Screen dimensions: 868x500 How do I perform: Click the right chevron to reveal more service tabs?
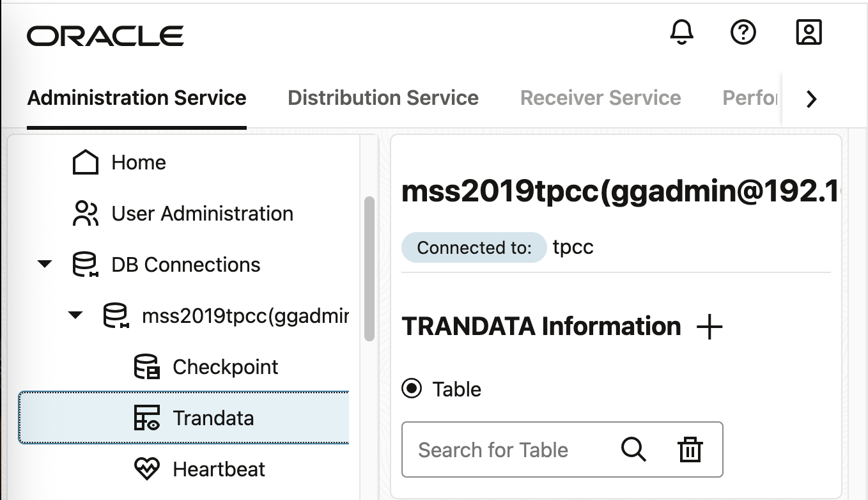coord(811,99)
